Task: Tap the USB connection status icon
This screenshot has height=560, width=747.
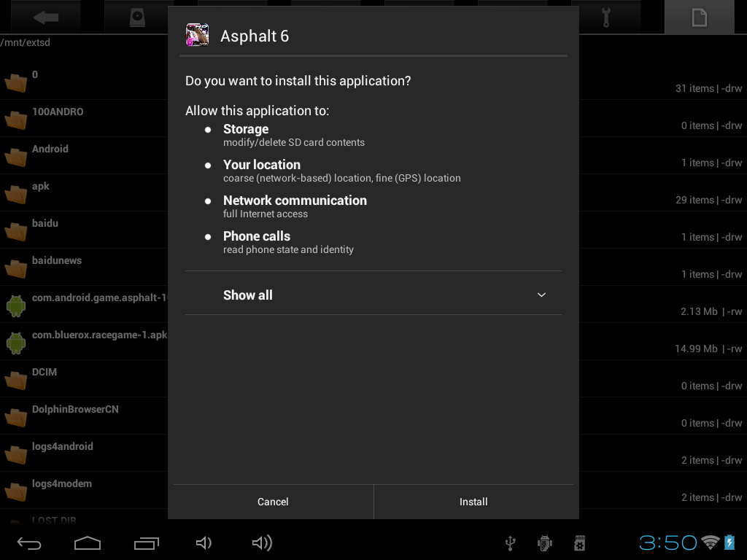Action: (x=510, y=542)
